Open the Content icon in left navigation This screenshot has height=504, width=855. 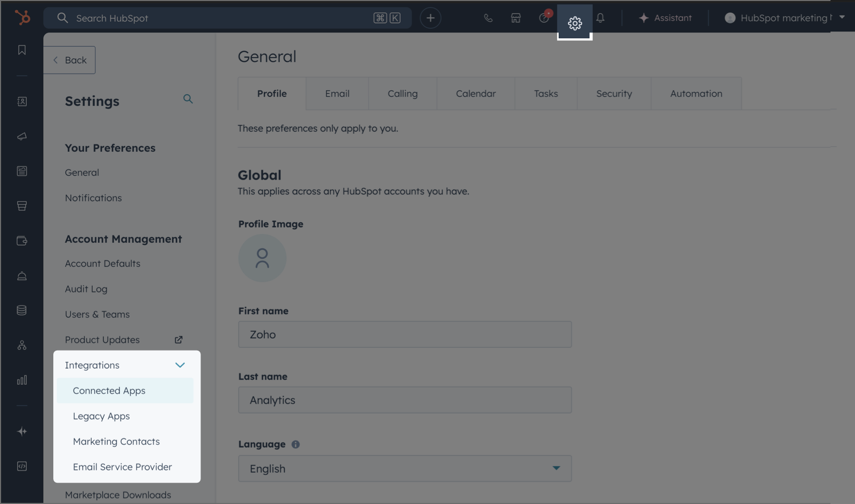point(22,171)
